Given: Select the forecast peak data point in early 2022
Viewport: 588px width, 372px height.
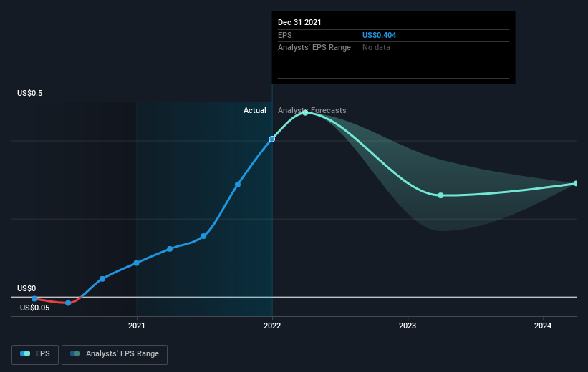Looking at the screenshot, I should [x=305, y=112].
